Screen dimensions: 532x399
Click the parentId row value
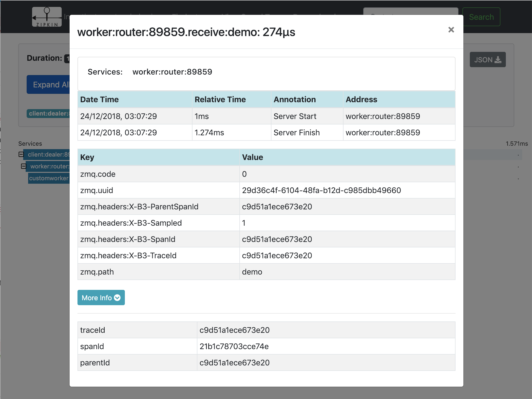[234, 362]
